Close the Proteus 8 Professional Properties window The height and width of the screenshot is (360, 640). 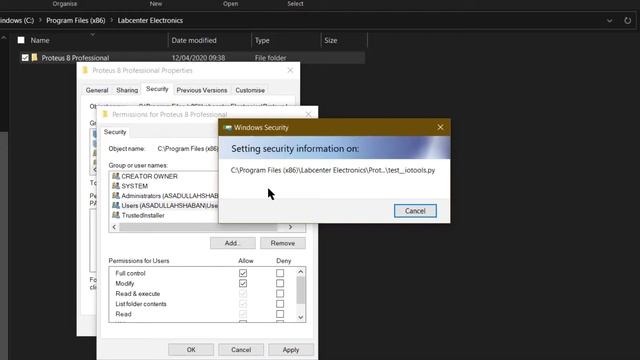pyautogui.click(x=290, y=70)
